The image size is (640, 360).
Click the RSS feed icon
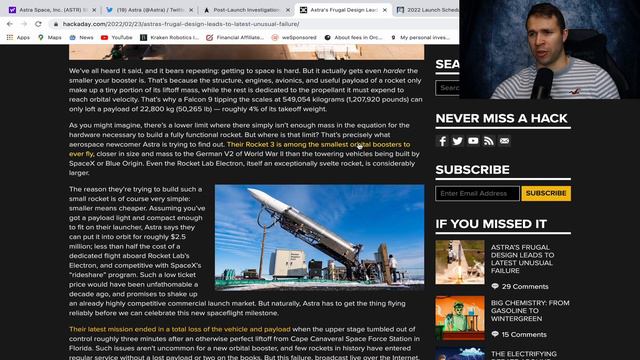pyautogui.click(x=489, y=141)
